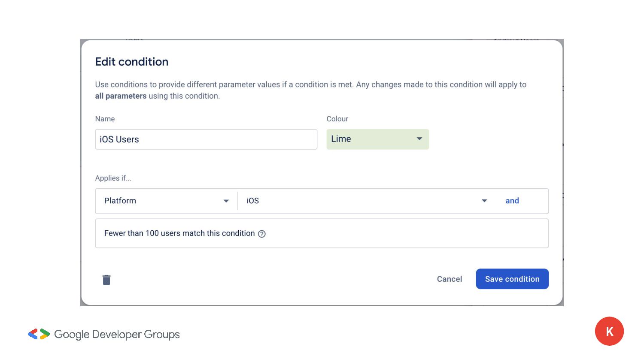Focus the Name field containing iOS Users

[x=206, y=139]
